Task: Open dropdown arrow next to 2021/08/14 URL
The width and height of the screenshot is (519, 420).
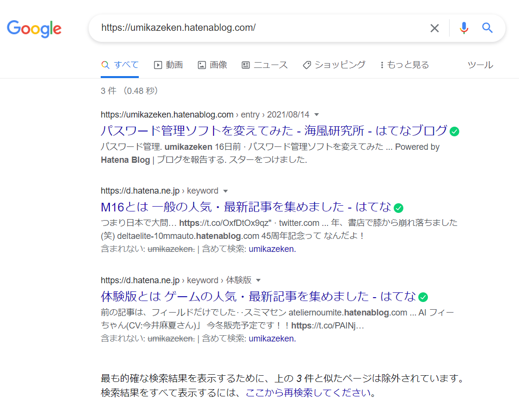Action: click(317, 115)
